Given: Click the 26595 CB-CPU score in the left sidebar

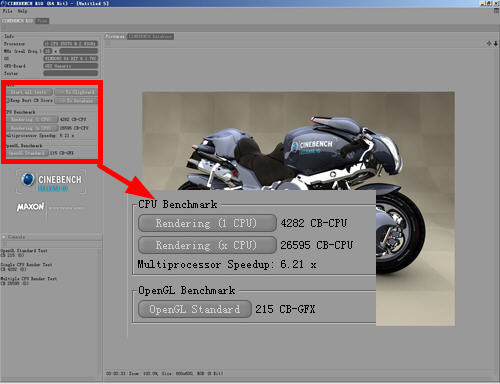Looking at the screenshot, I should click(74, 128).
